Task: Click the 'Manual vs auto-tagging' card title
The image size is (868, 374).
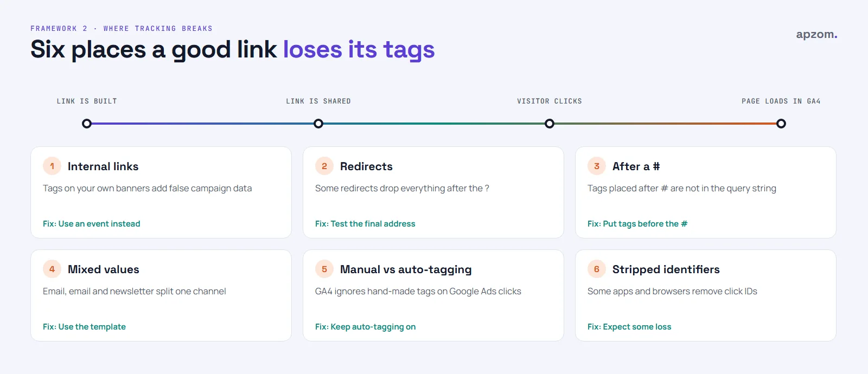Action: 406,270
